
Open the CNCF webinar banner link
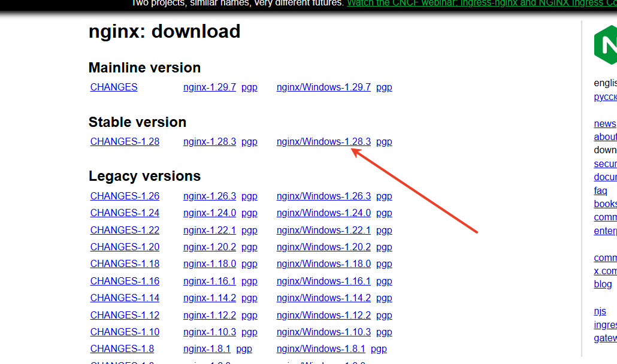tap(482, 3)
